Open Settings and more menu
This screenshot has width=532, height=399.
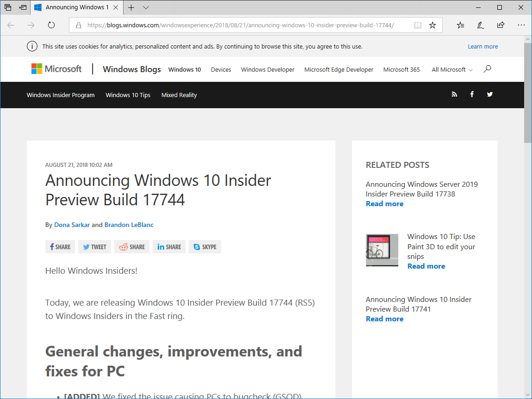coord(521,25)
